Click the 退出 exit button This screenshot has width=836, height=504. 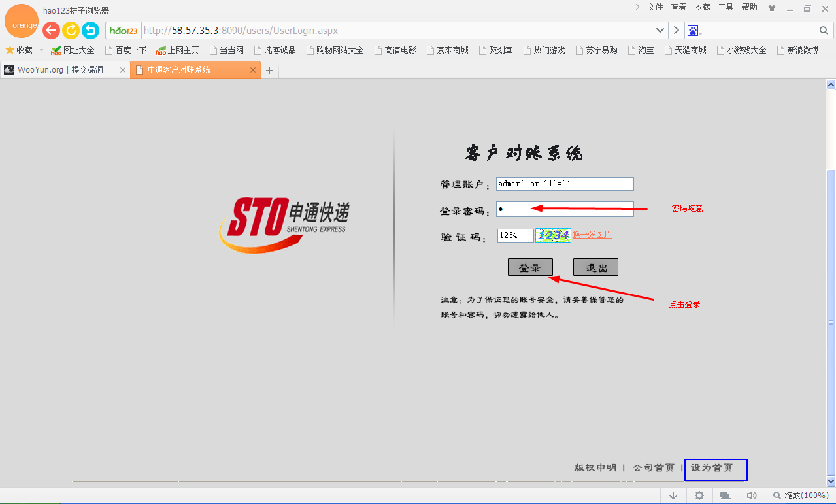coord(595,267)
